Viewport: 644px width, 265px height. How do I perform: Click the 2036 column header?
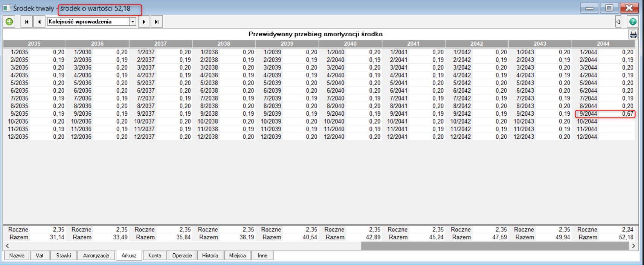[98, 44]
